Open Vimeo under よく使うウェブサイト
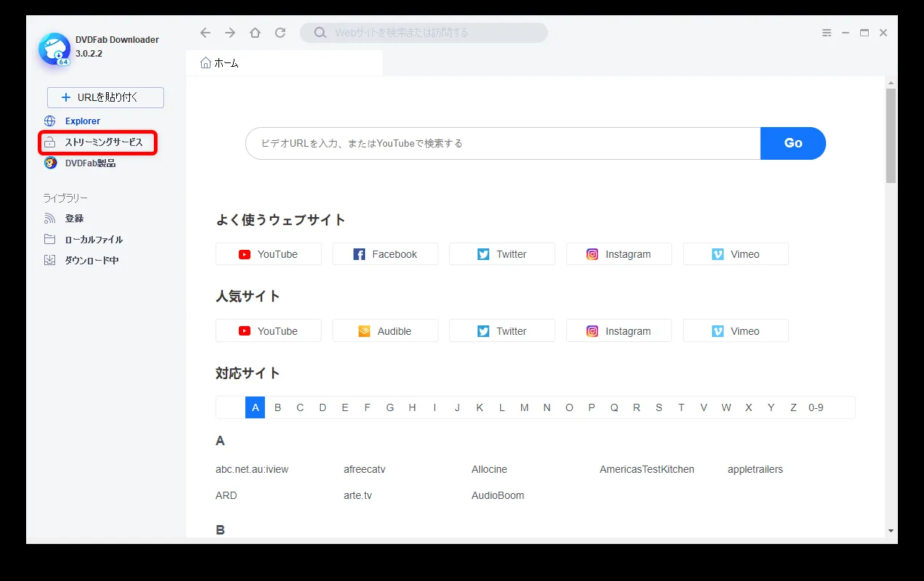The width and height of the screenshot is (924, 581). click(736, 254)
